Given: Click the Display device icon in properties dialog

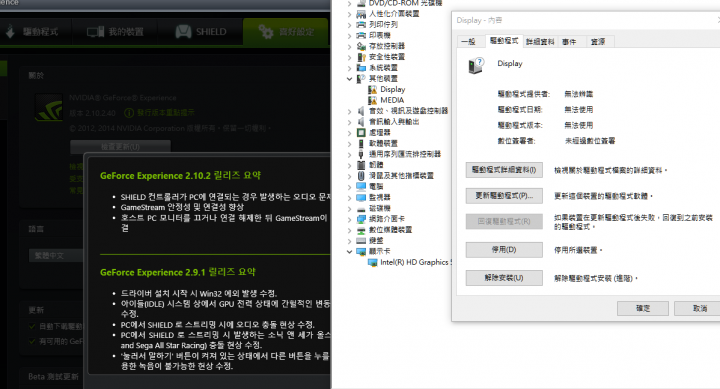Looking at the screenshot, I should [476, 65].
